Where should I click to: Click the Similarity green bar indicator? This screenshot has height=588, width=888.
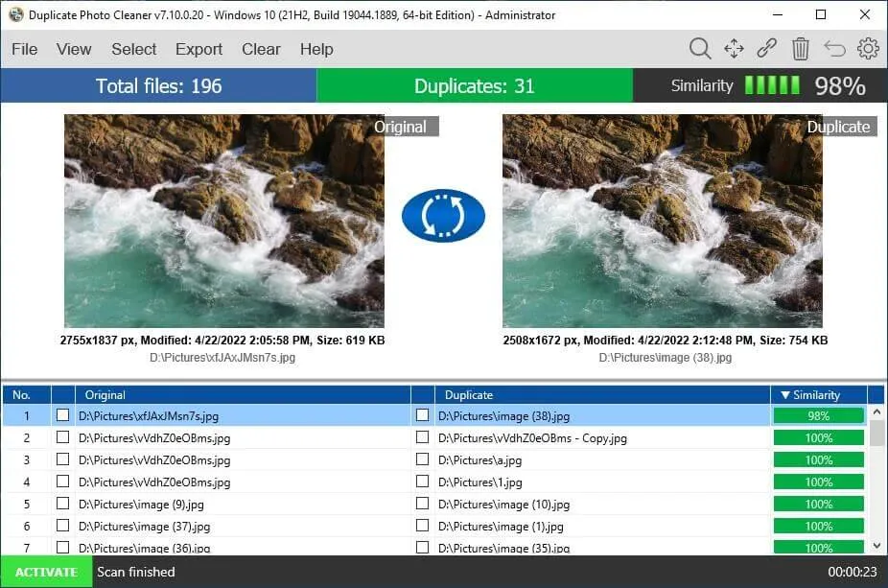point(772,85)
